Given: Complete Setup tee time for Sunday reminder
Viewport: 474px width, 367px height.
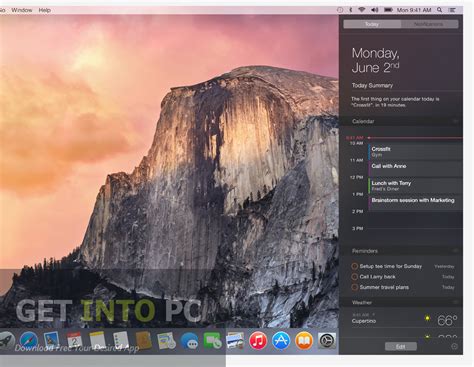Looking at the screenshot, I should 354,266.
